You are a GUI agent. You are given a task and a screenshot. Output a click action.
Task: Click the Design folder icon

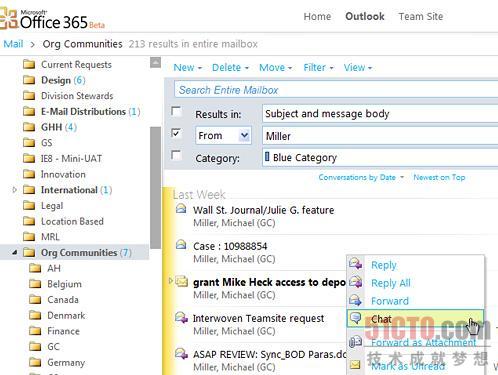(x=29, y=80)
